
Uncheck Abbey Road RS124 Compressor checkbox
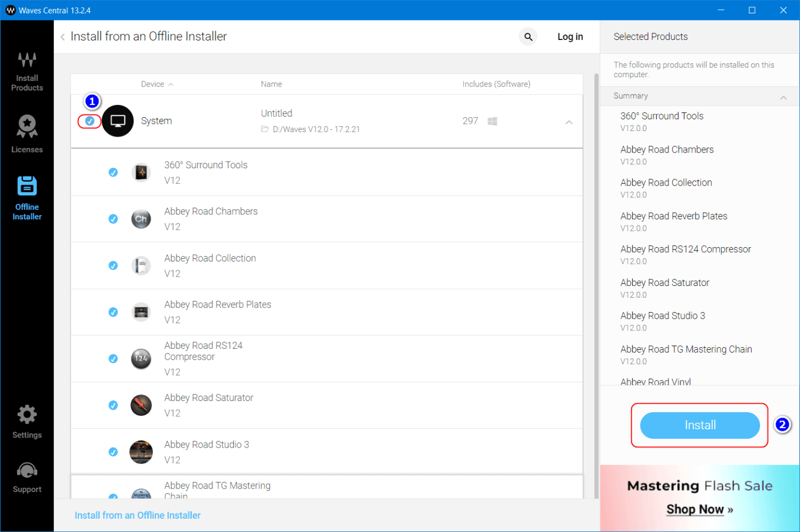113,359
